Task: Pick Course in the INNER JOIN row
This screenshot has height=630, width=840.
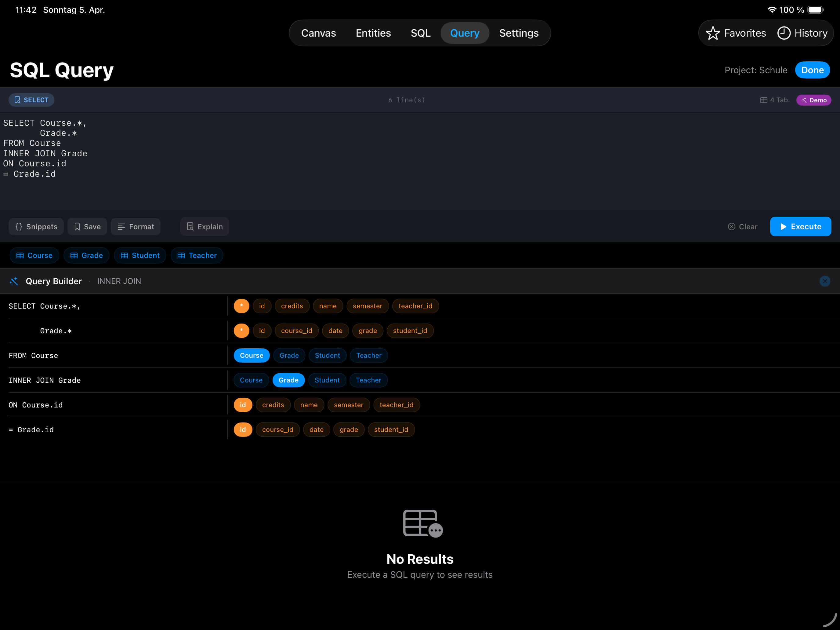Action: pos(251,380)
